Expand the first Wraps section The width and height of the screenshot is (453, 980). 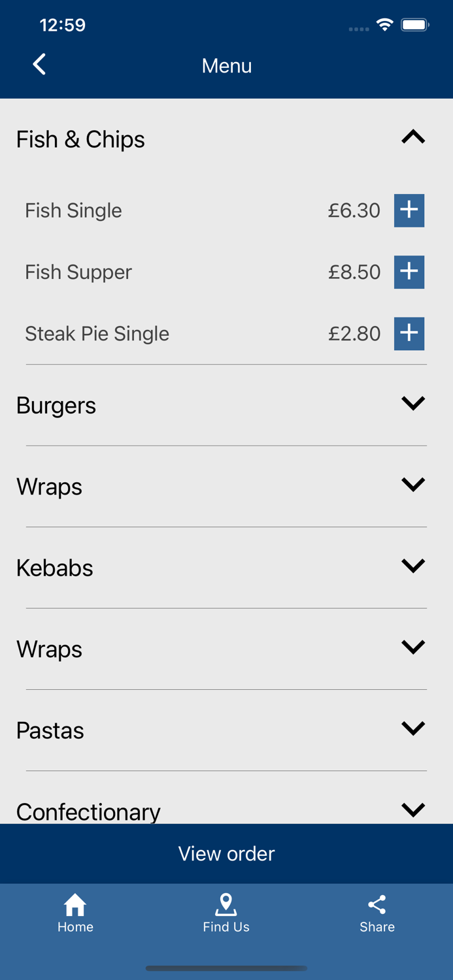coord(413,485)
